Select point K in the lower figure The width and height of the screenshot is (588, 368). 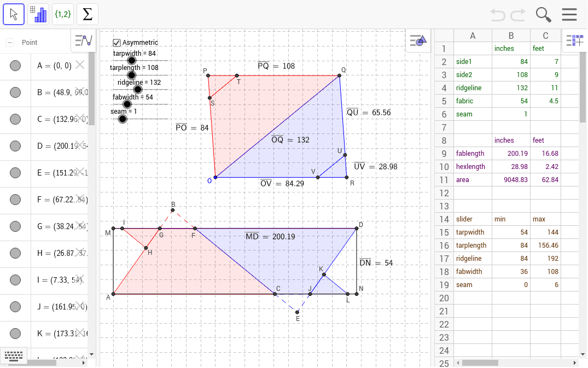coord(324,274)
